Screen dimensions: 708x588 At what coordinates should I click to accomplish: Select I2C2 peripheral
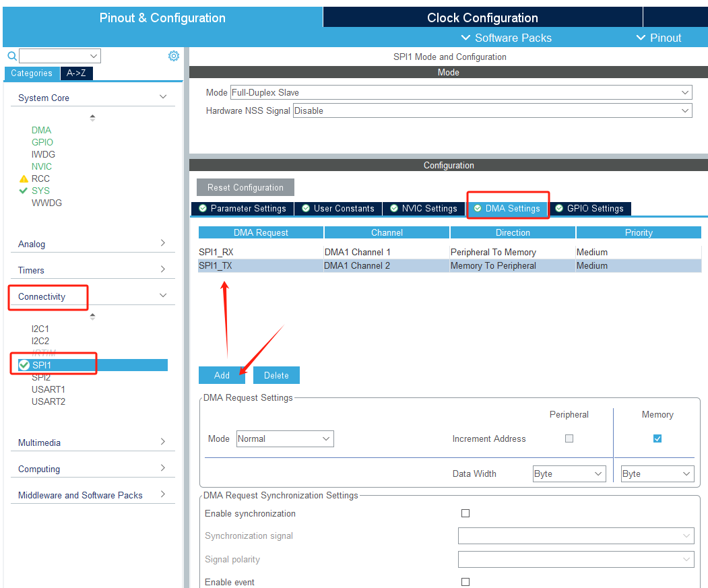(x=40, y=341)
